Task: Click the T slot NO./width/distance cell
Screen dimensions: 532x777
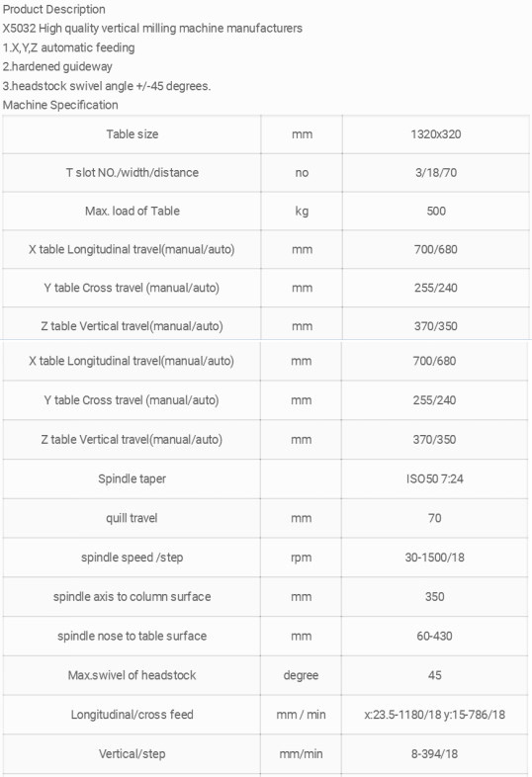Action: [x=133, y=173]
